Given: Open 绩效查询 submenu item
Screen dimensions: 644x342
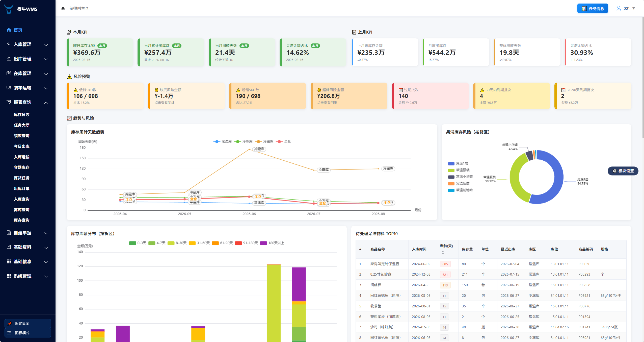Looking at the screenshot, I should 22,136.
